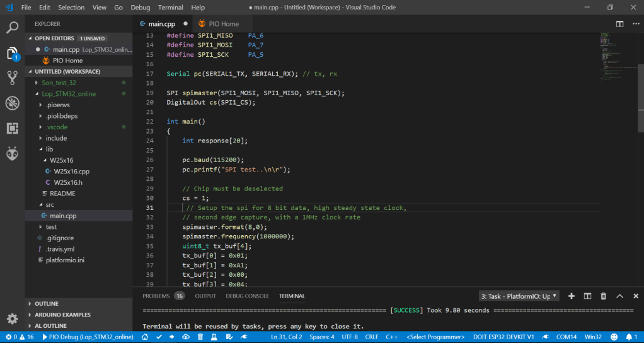644x343 pixels.
Task: Expand the Son_test_32 folder
Action: 59,83
